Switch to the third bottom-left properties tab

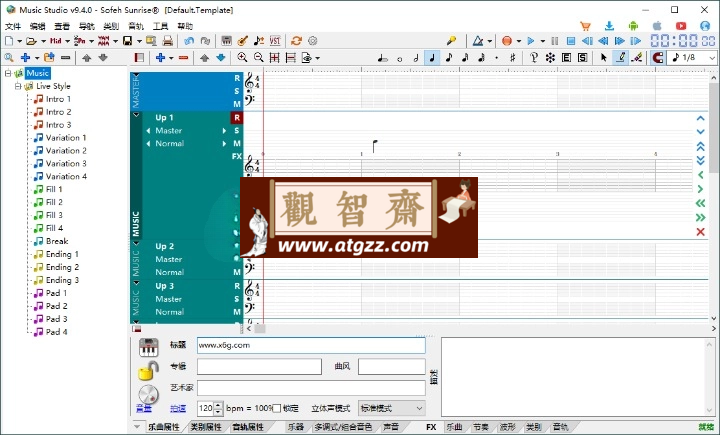[248, 427]
